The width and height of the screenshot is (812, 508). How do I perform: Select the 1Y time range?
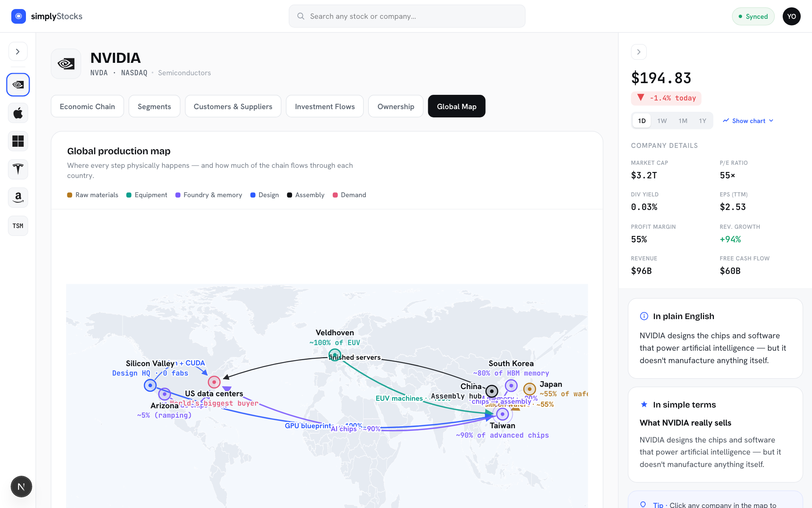(x=703, y=121)
